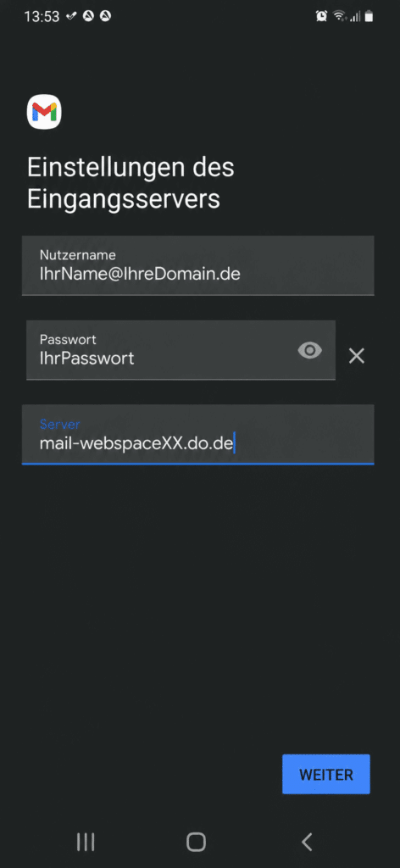Tap the checkmark notification icon
The height and width of the screenshot is (868, 400).
pyautogui.click(x=71, y=17)
